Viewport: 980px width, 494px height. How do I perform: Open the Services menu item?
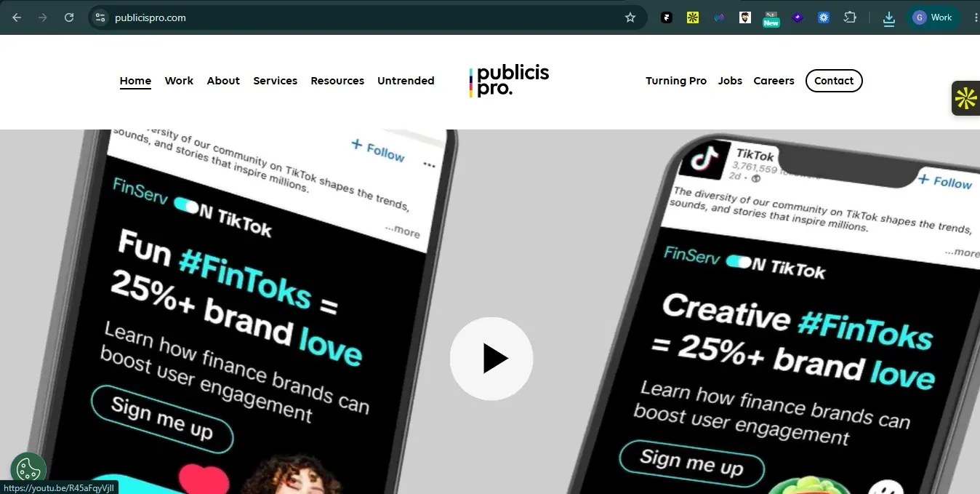275,81
